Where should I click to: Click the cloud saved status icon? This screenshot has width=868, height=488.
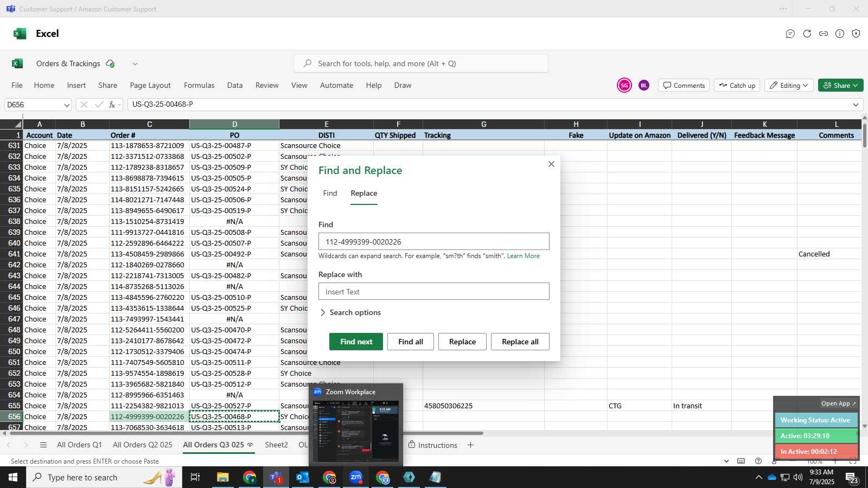click(110, 63)
